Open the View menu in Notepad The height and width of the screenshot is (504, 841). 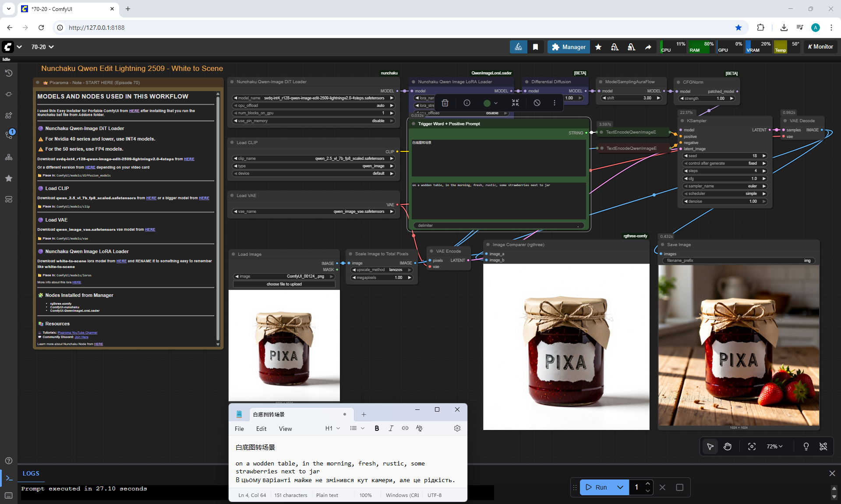coord(285,429)
